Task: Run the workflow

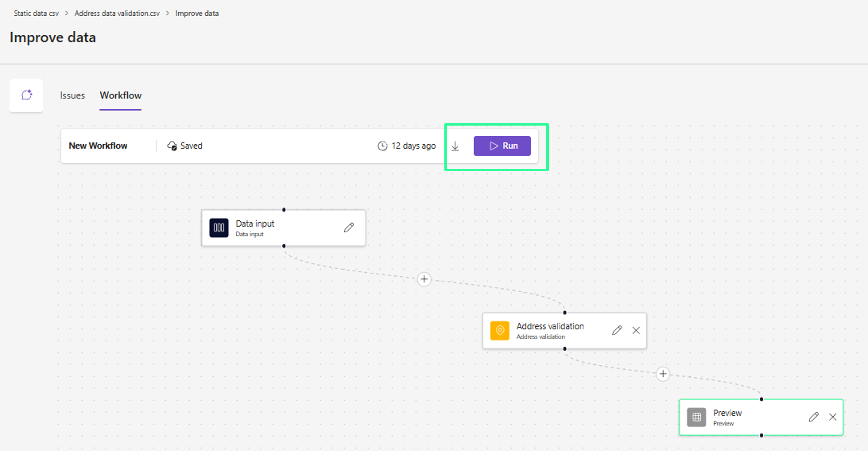Action: point(502,146)
